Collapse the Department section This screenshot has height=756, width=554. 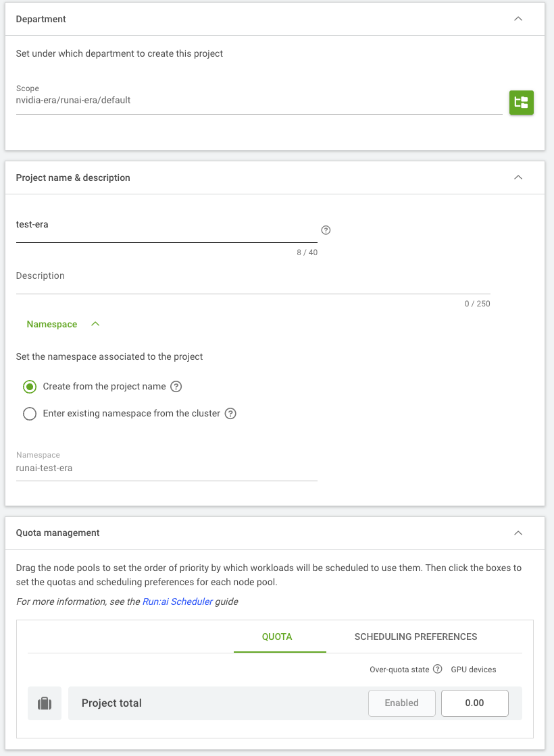pyautogui.click(x=518, y=19)
